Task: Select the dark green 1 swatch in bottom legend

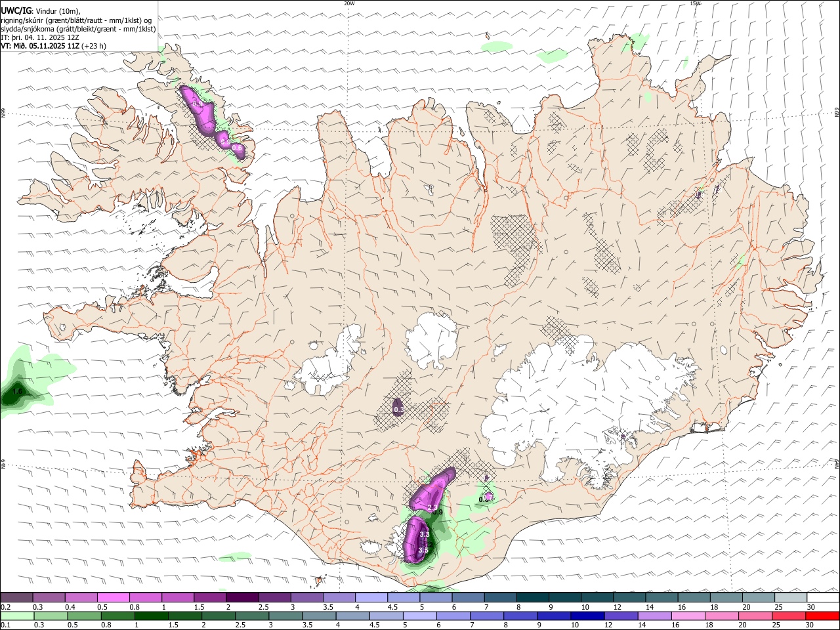Action: coord(152,616)
